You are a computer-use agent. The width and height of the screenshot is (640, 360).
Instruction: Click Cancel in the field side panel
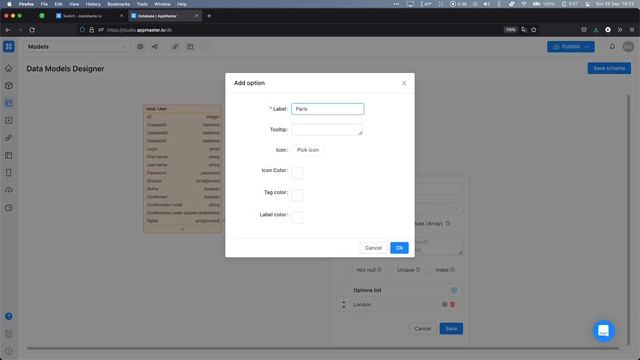(422, 329)
